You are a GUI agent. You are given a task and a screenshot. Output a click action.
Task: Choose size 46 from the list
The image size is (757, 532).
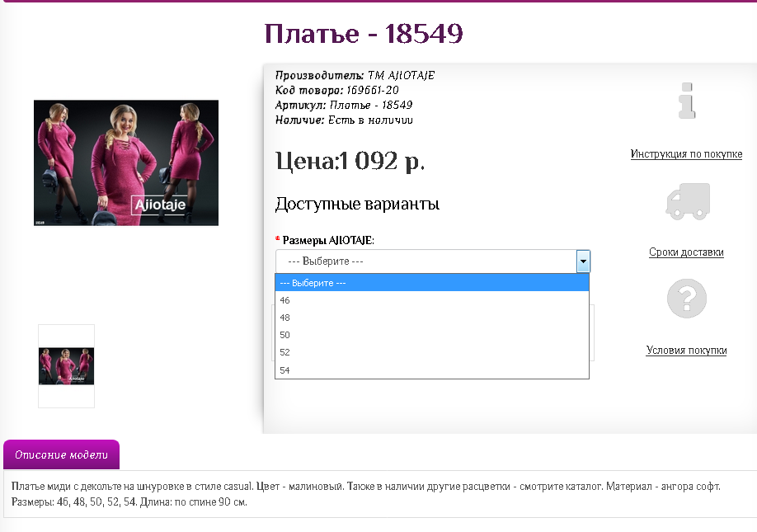[x=432, y=300]
